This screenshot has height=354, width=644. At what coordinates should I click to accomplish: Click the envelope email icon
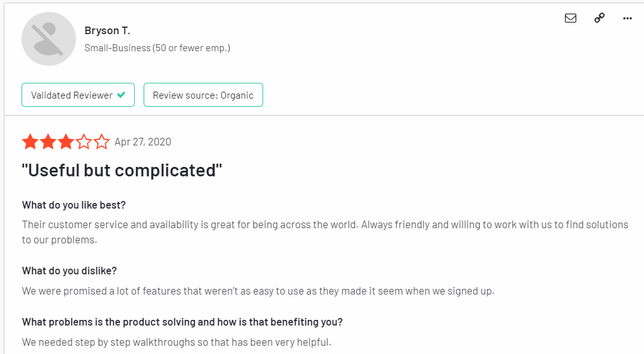[x=571, y=18]
